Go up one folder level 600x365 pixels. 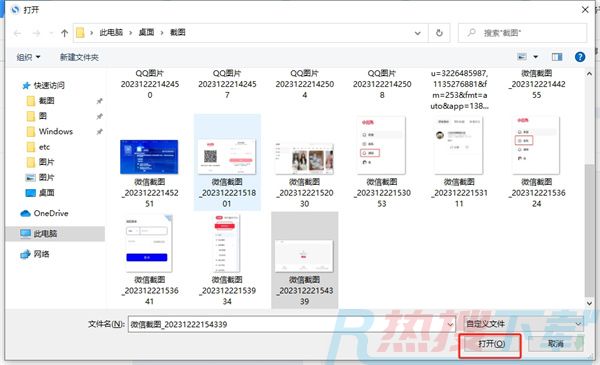tap(64, 33)
